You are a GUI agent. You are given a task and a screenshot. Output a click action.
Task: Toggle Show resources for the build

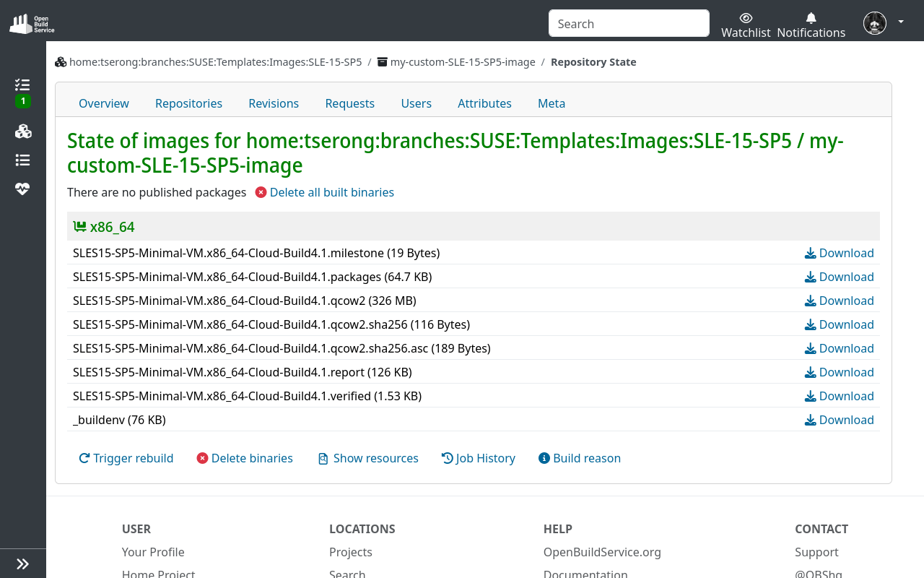[x=367, y=457]
